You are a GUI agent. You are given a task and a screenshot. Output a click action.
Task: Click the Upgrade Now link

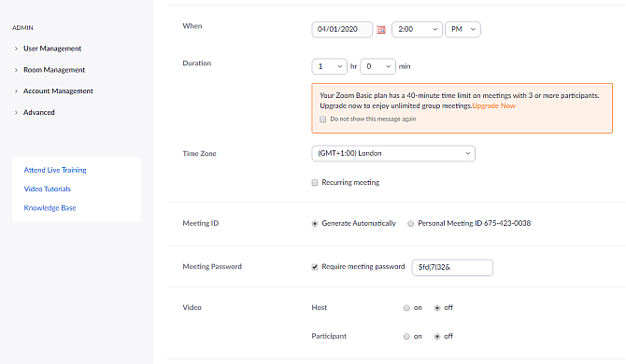[x=494, y=105]
